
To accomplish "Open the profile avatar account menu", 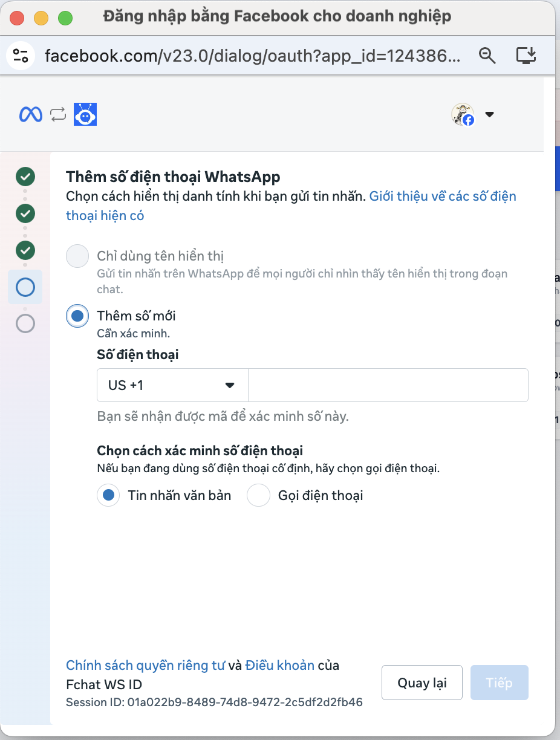I will 463,114.
